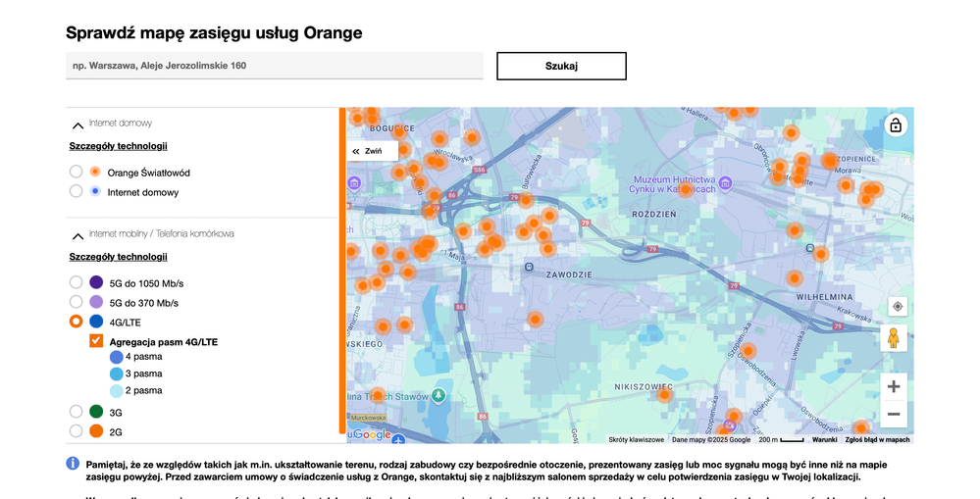The image size is (980, 499).
Task: Collapse the Internet domowy section
Action: (x=77, y=125)
